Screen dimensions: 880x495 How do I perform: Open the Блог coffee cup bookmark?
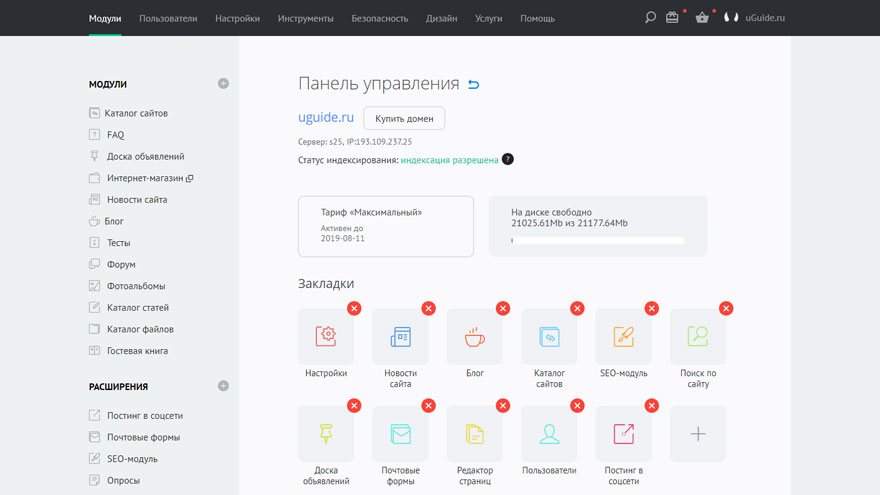click(x=474, y=336)
